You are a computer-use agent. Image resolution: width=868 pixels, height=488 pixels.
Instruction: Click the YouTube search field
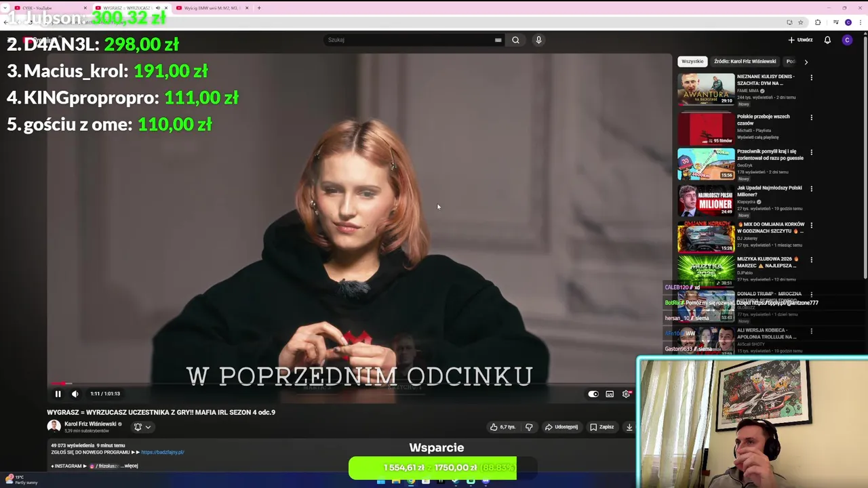coord(410,40)
